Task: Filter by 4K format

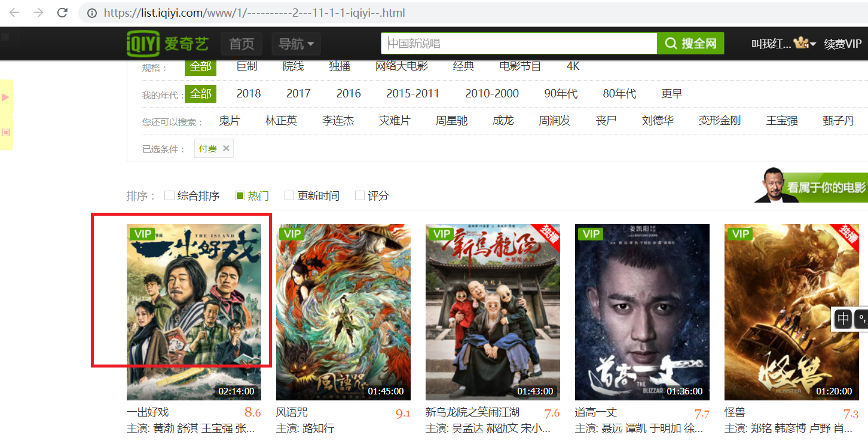Action: (573, 66)
